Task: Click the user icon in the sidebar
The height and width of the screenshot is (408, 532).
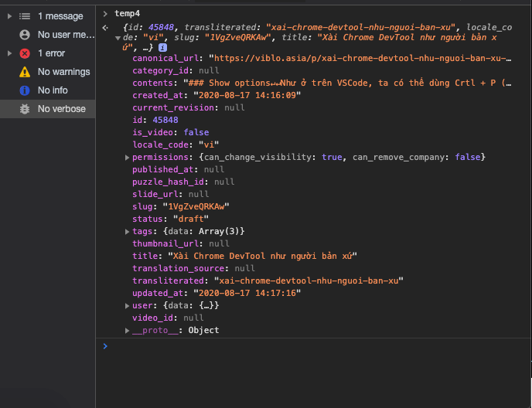Action: (25, 34)
